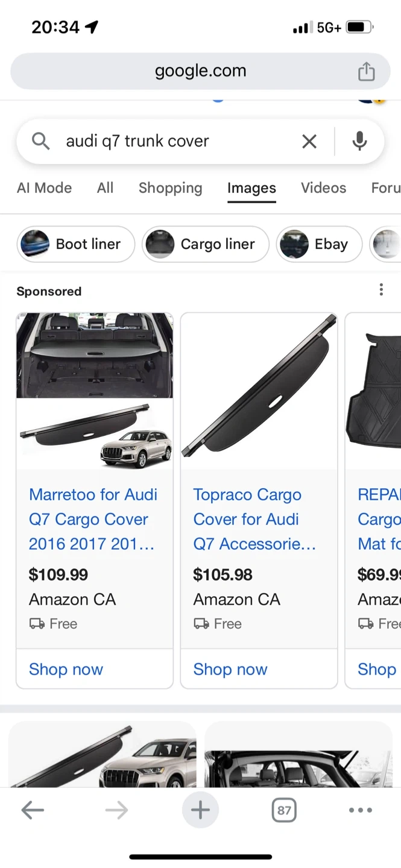Tap the microphone voice search icon
Viewport: 401px width, 868px height.
point(359,141)
